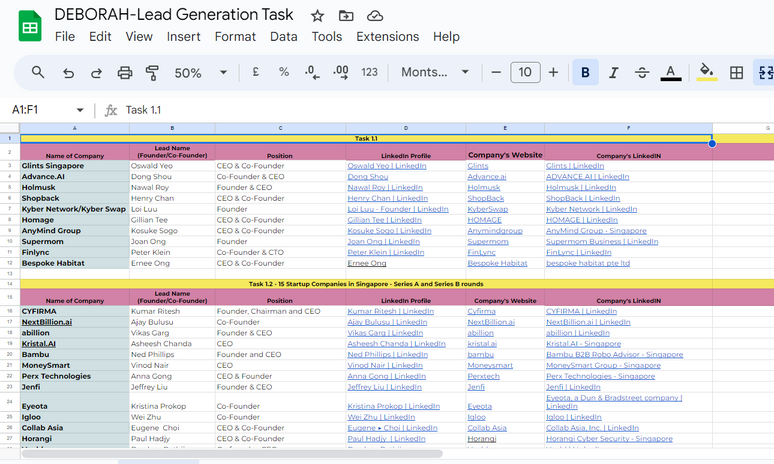Screen dimensions: 774x464
Task: Open the 123 number formats menu
Action: click(369, 73)
